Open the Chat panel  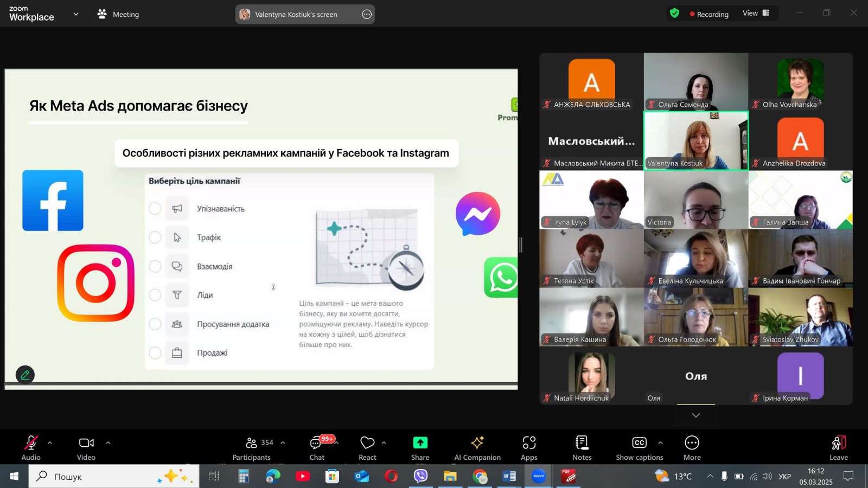[317, 448]
